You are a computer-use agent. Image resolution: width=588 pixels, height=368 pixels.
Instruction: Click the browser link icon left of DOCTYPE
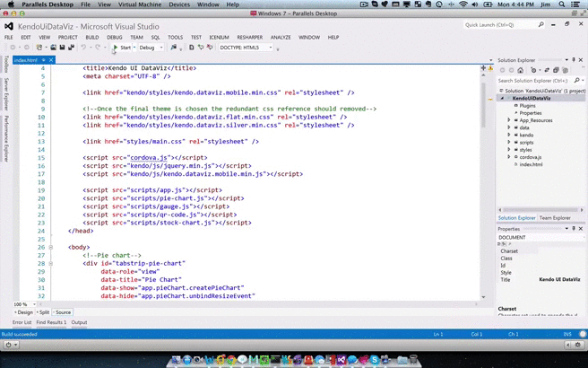coord(173,48)
